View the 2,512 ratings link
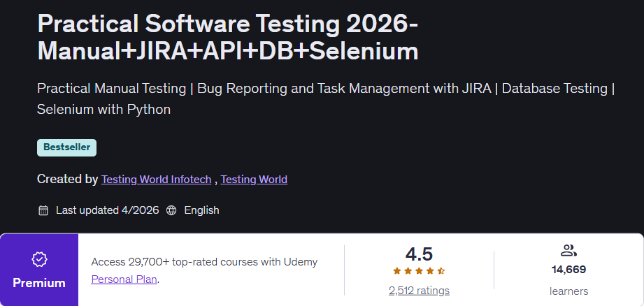This screenshot has width=644, height=306. click(419, 291)
